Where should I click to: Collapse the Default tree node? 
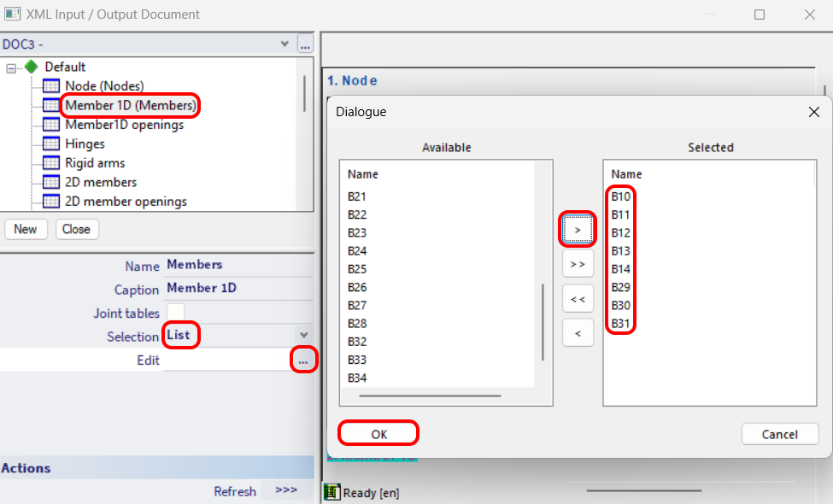click(x=11, y=68)
